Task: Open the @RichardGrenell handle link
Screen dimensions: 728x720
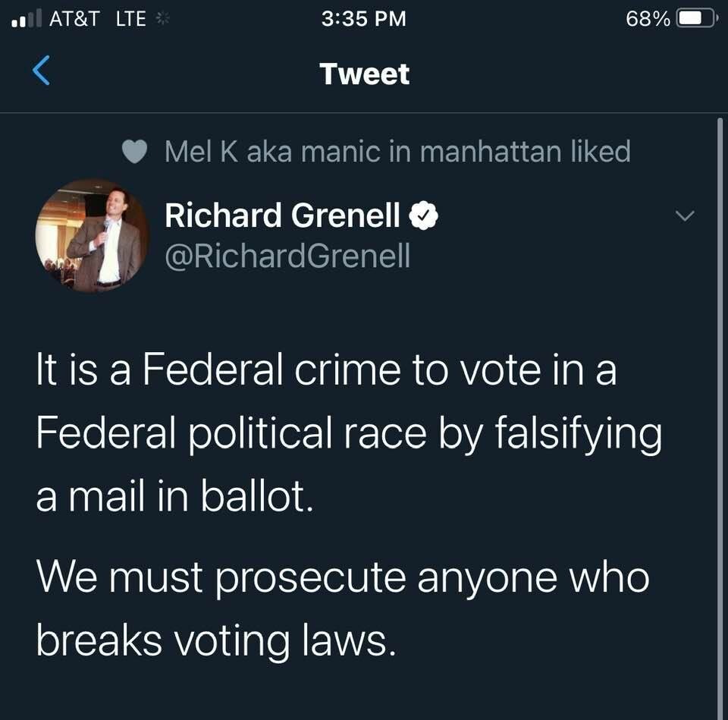Action: tap(287, 256)
